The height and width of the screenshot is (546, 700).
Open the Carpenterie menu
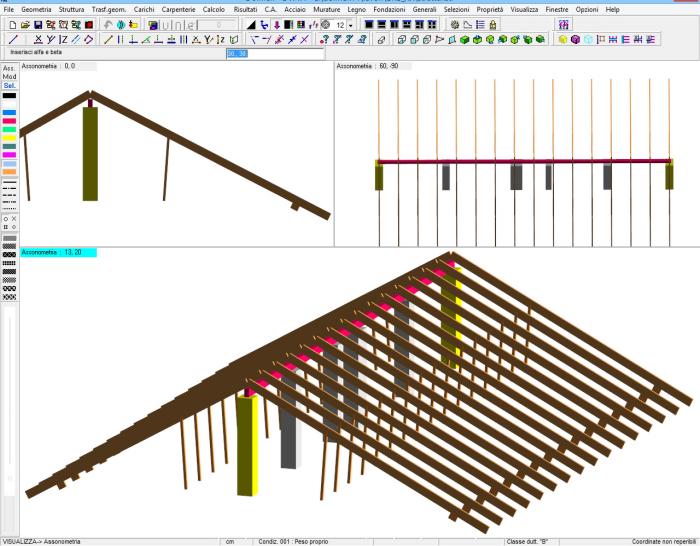click(178, 9)
